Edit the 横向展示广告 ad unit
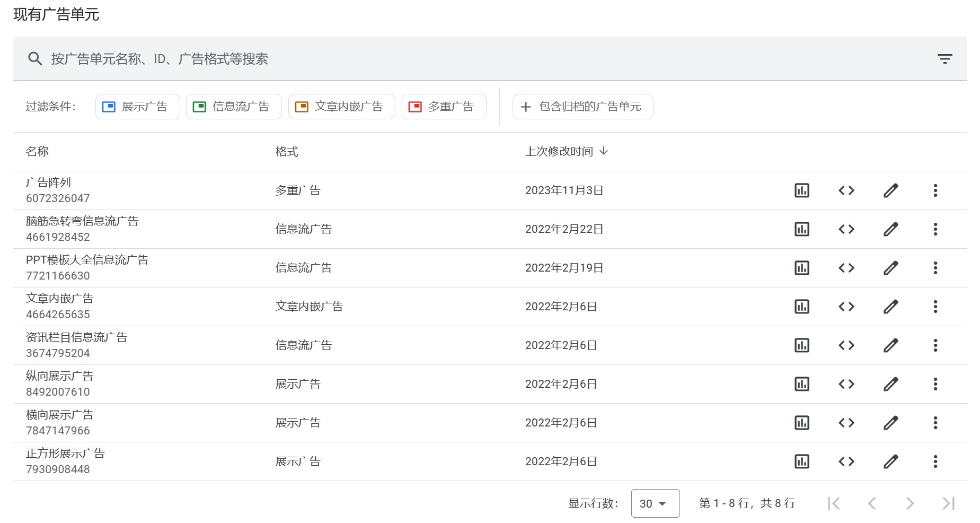The height and width of the screenshot is (523, 980). pos(890,423)
